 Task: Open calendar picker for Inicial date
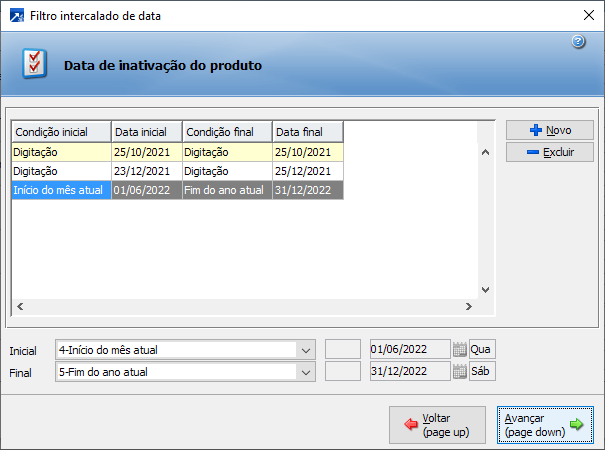[460, 349]
